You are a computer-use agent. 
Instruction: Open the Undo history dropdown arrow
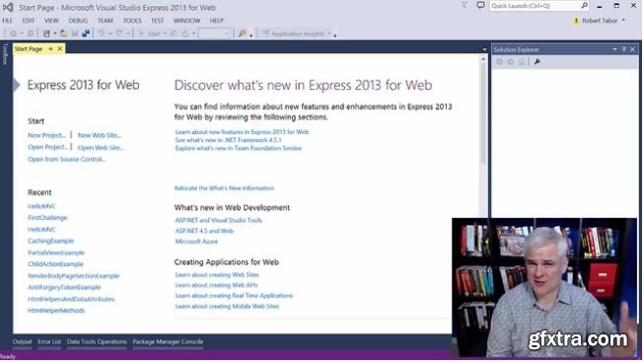[110, 35]
